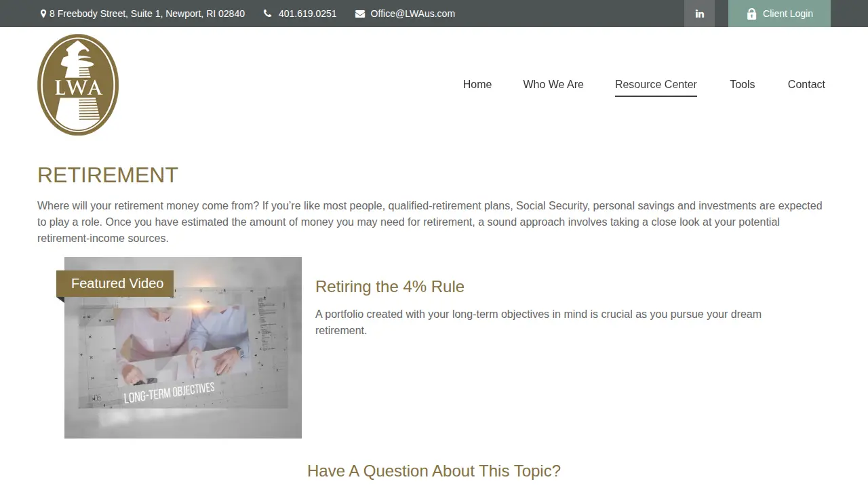Click the map pin address icon

(43, 14)
